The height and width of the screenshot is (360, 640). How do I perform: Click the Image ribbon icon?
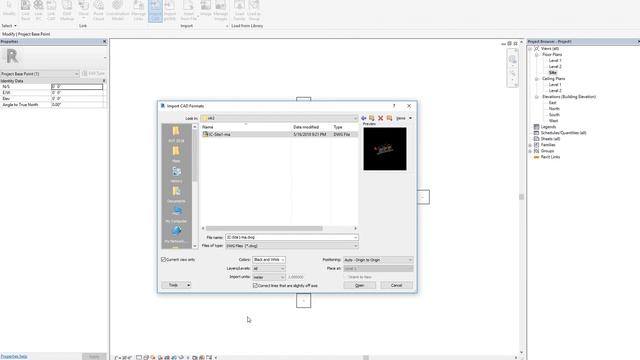pos(206,8)
